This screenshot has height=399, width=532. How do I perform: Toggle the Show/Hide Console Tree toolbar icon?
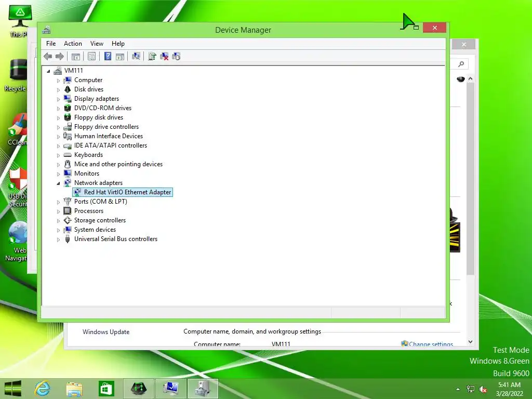click(76, 56)
